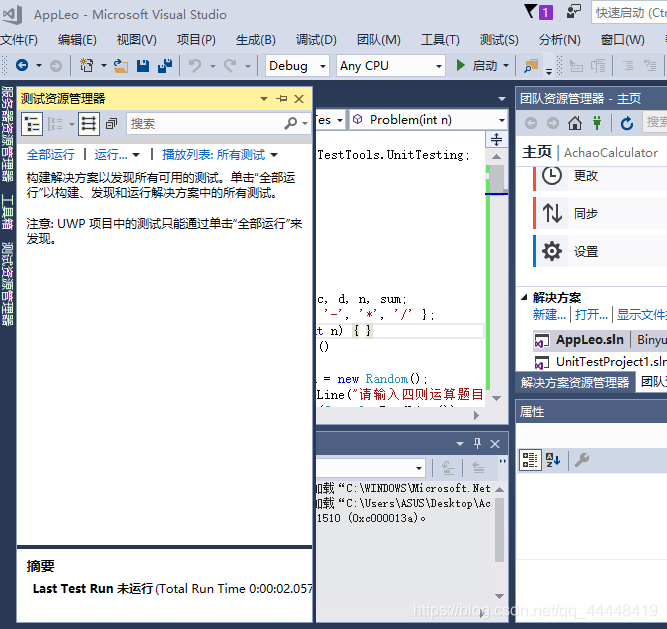Image resolution: width=667 pixels, height=629 pixels.
Task: Close the Output panel
Action: pos(495,444)
